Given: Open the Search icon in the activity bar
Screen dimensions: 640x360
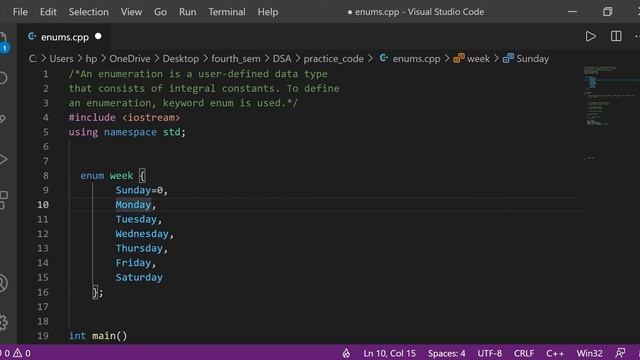Looking at the screenshot, I should click(x=3, y=78).
